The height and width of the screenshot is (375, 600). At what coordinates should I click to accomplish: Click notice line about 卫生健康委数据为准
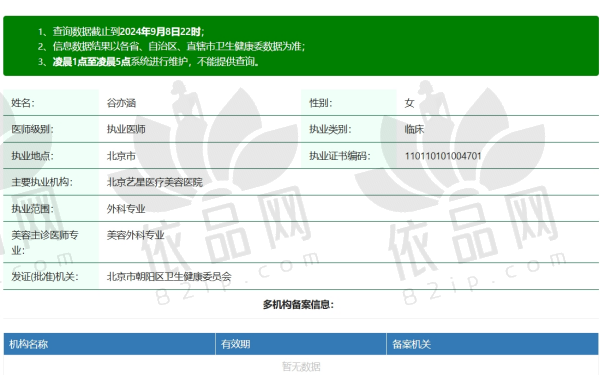pos(171,46)
